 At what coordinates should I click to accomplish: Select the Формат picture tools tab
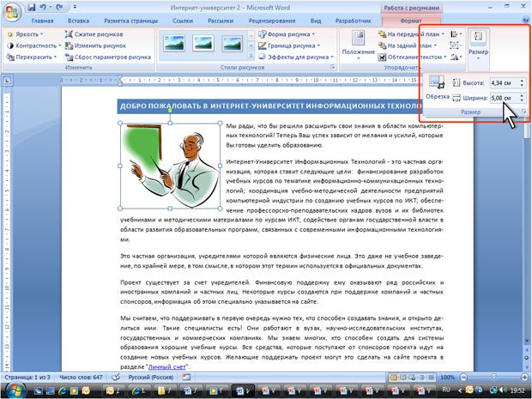(x=411, y=21)
